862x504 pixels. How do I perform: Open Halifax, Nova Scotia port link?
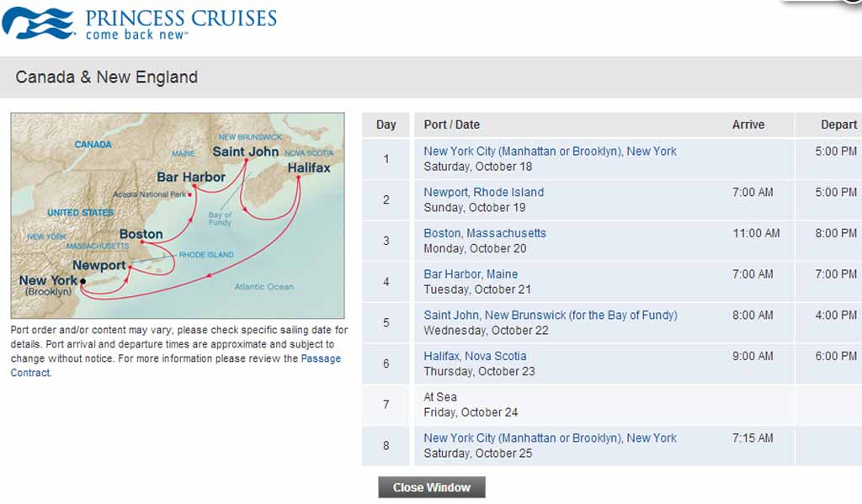pyautogui.click(x=475, y=356)
